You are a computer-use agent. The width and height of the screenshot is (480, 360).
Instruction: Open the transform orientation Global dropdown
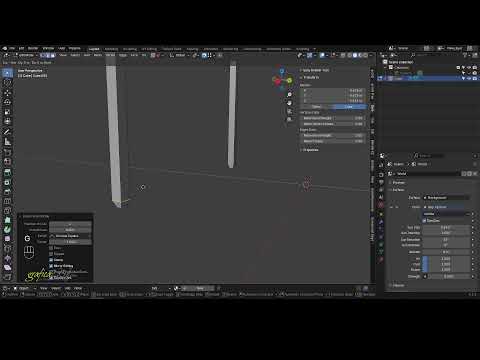pyautogui.click(x=179, y=55)
